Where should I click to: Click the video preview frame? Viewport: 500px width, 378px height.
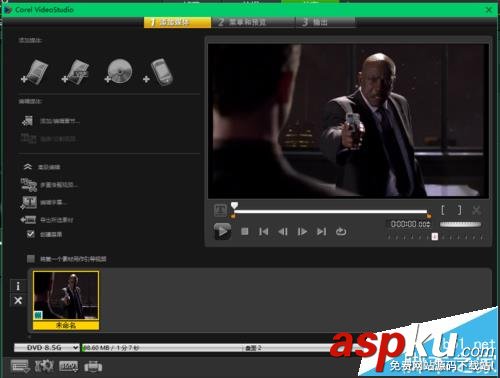348,121
